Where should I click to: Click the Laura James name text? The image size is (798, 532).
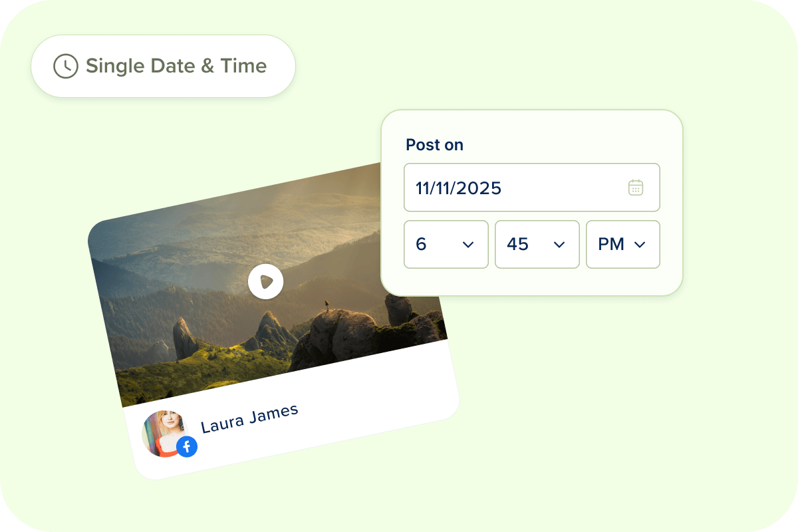(x=249, y=418)
